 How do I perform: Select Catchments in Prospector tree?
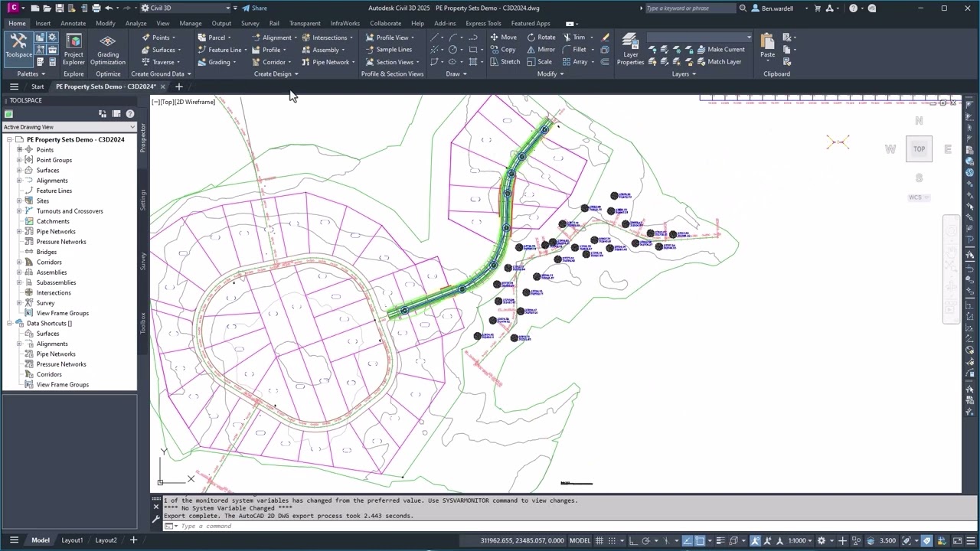click(53, 221)
